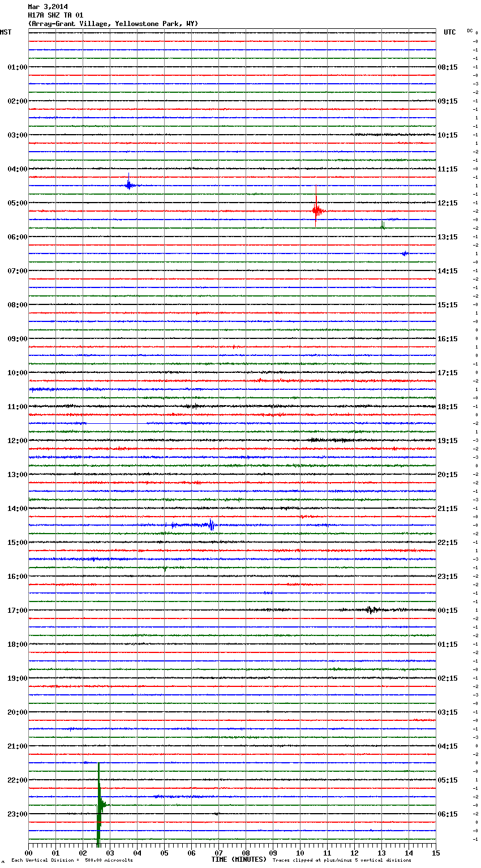Screen dimensions: 481x868
Task: Select the '16:00' MST time label
Action: click(x=17, y=577)
